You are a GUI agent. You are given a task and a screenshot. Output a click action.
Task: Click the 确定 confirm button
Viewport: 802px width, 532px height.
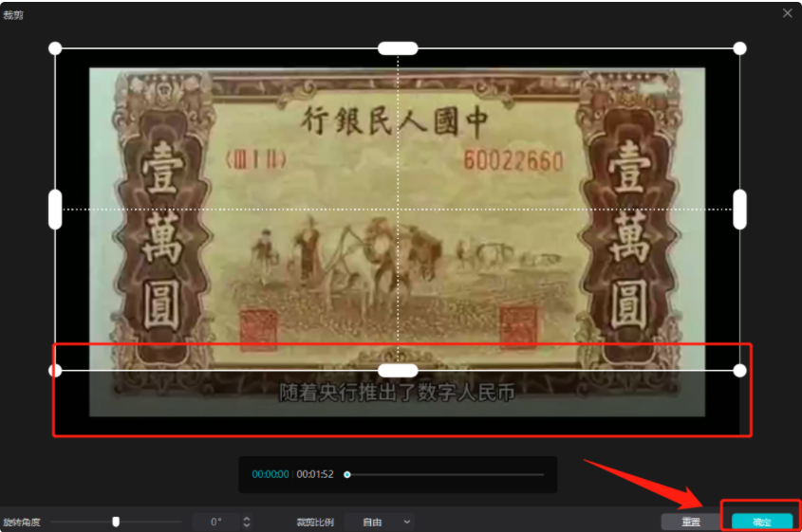pos(761,522)
